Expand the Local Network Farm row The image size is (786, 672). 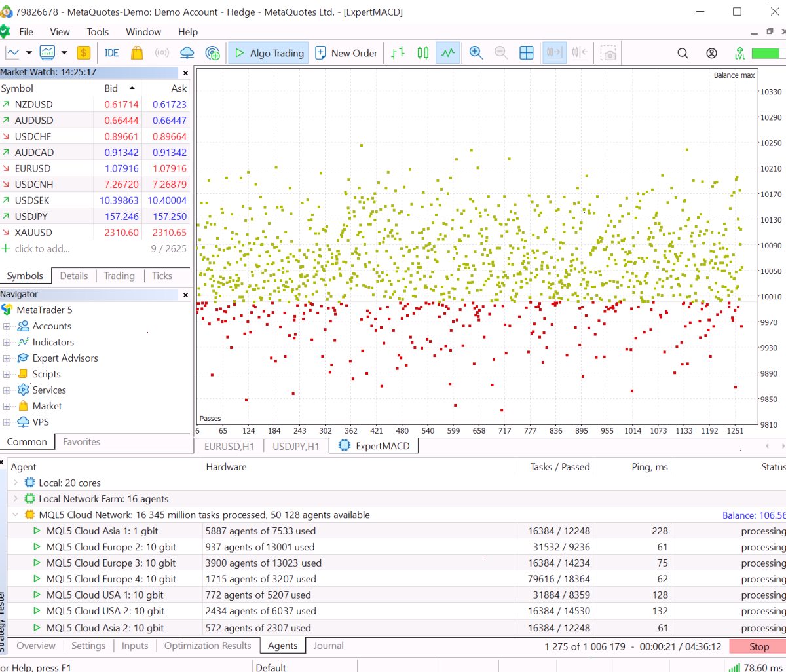click(16, 499)
